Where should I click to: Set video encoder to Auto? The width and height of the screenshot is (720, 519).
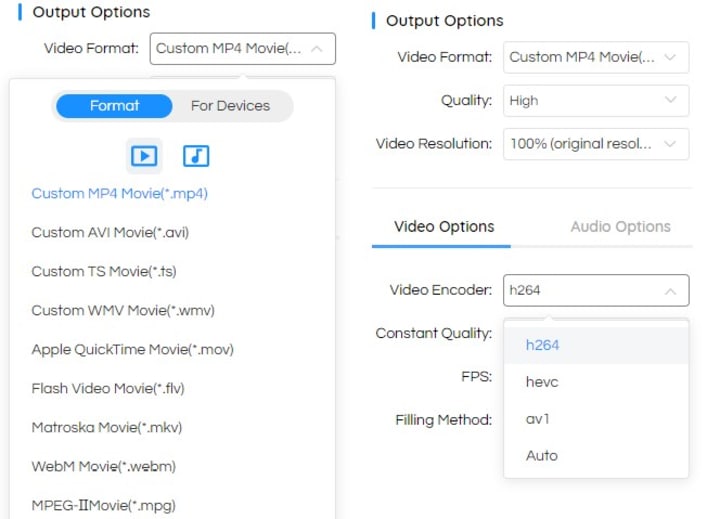point(542,456)
